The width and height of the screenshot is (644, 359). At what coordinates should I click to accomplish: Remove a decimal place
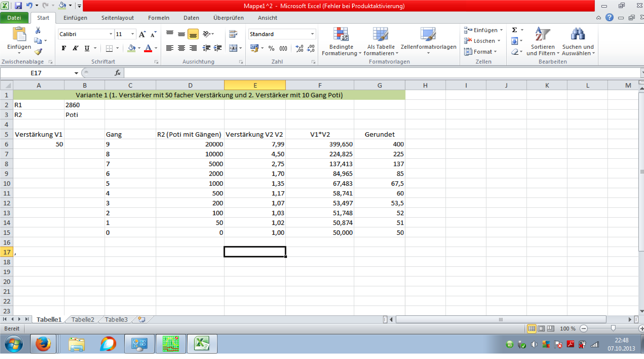click(311, 48)
